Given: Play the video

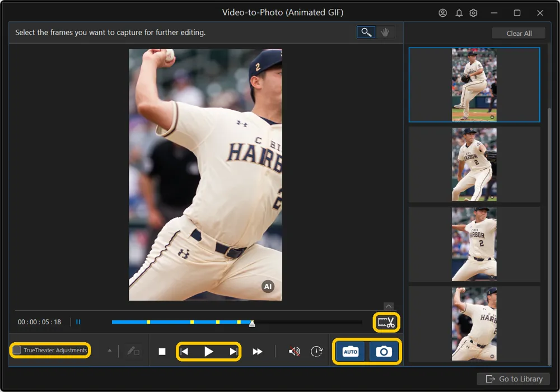Looking at the screenshot, I should (208, 352).
